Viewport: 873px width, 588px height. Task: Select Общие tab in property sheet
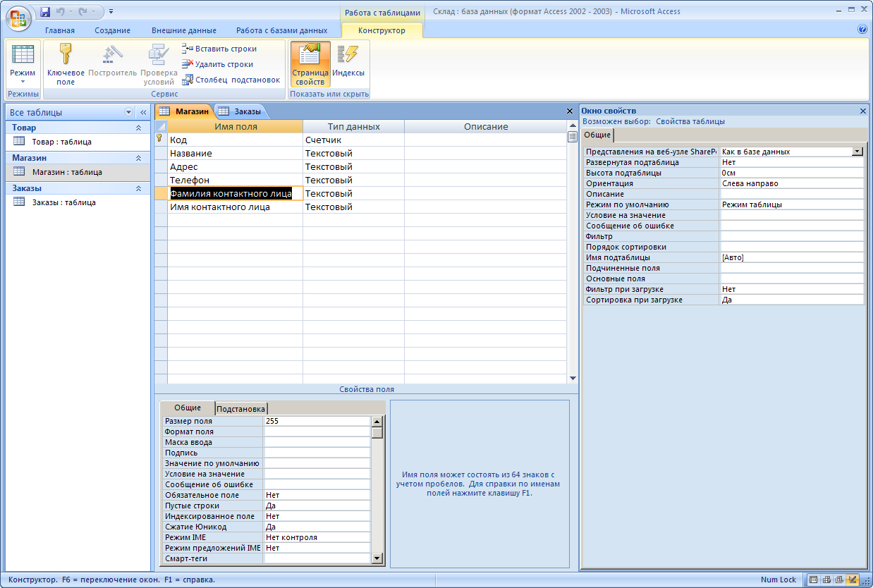[597, 135]
